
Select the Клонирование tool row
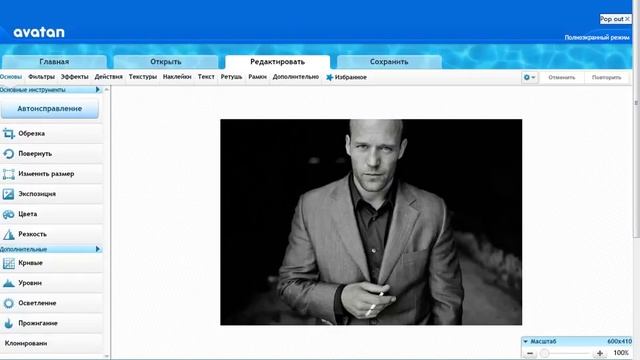pos(51,343)
